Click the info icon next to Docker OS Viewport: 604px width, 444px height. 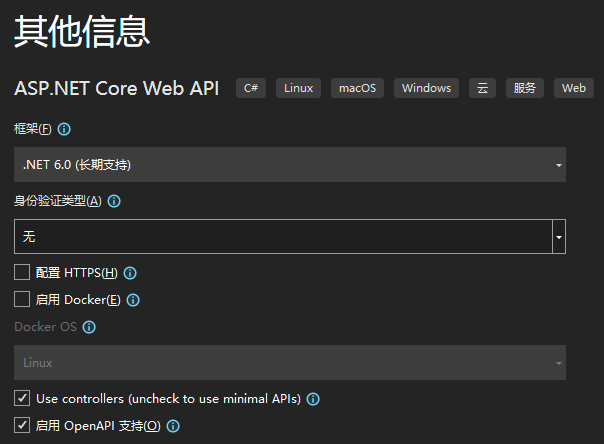click(89, 327)
